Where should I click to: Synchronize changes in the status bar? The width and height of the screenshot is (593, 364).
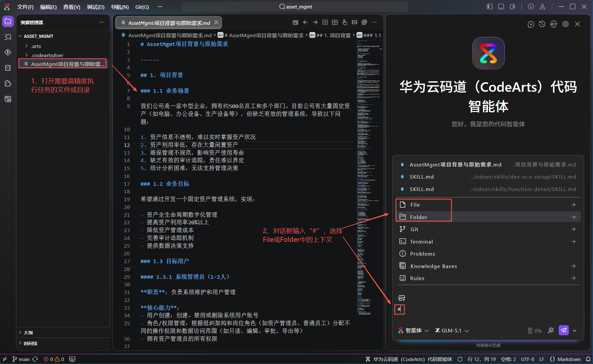[35, 359]
